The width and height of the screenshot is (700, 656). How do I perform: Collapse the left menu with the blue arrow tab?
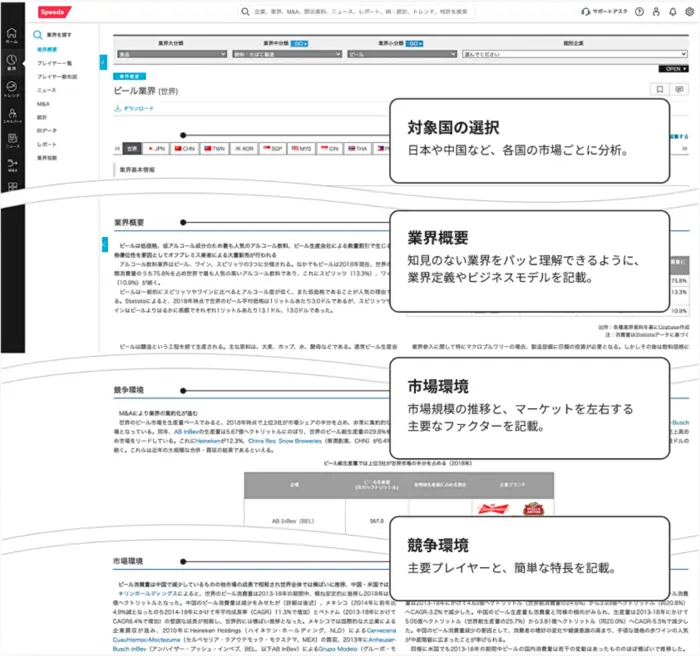click(103, 62)
